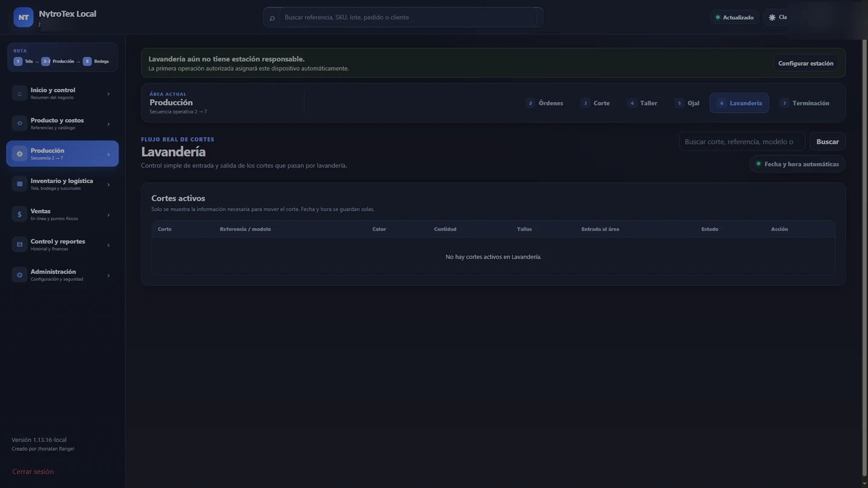Click the Administración settings icon
Image resolution: width=868 pixels, height=488 pixels.
[x=19, y=275]
